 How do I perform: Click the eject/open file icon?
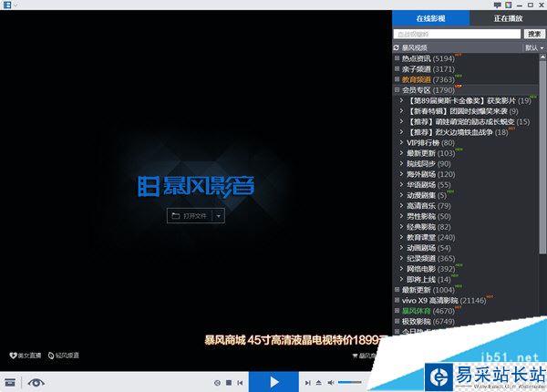coord(318,383)
